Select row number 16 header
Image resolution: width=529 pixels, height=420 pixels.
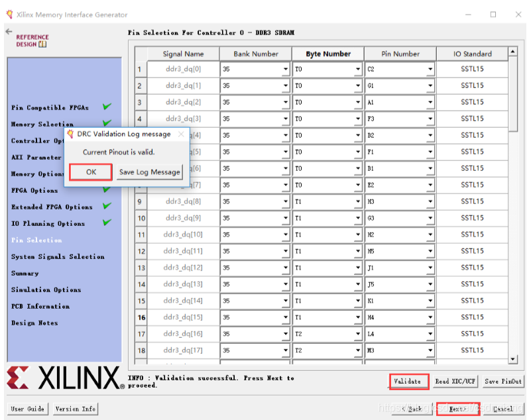[141, 317]
